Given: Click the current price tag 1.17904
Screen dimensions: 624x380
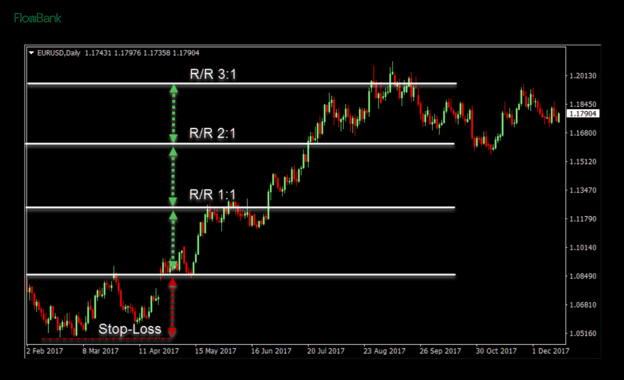Looking at the screenshot, I should (x=583, y=114).
